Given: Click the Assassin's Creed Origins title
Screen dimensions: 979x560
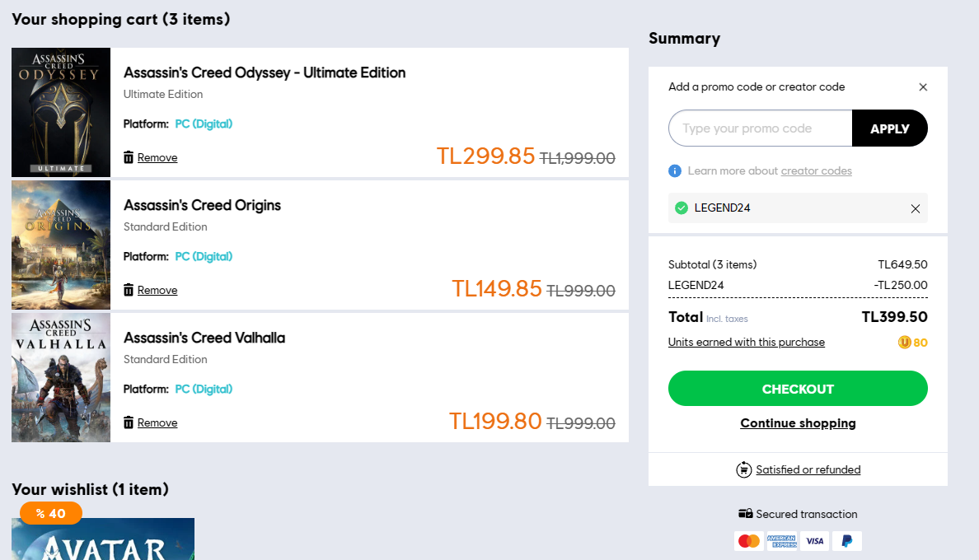Looking at the screenshot, I should (x=202, y=205).
